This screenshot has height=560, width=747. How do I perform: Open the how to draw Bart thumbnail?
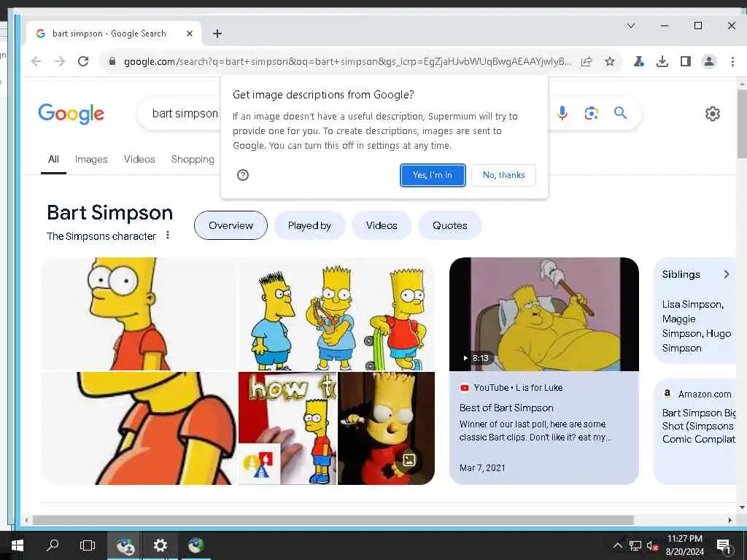pos(287,429)
